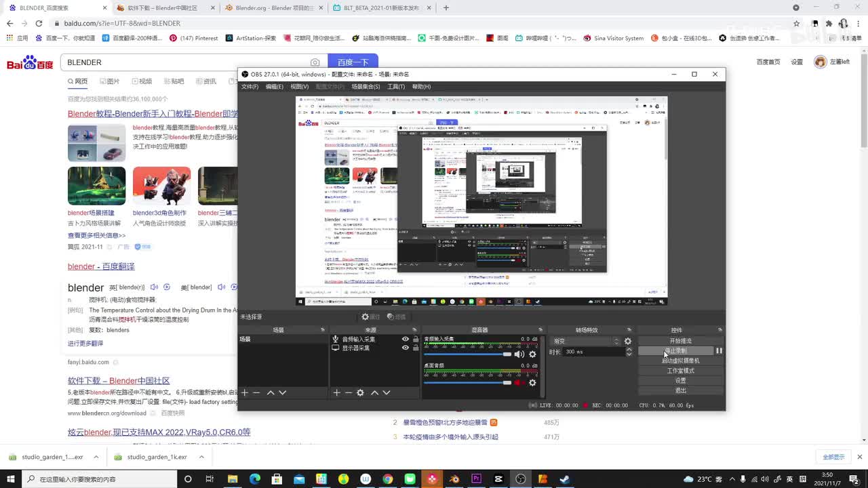
Task: Toggle lock for 显示器采集 source
Action: [x=416, y=348]
